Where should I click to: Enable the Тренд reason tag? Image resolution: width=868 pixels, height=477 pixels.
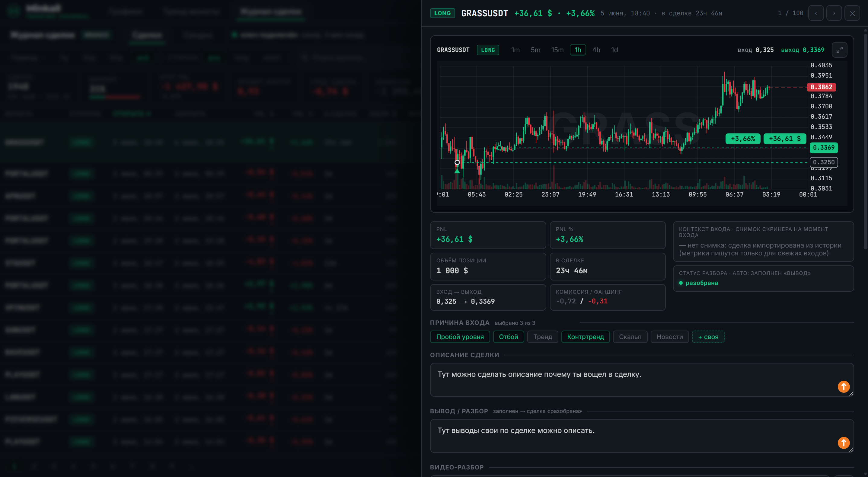(x=543, y=337)
